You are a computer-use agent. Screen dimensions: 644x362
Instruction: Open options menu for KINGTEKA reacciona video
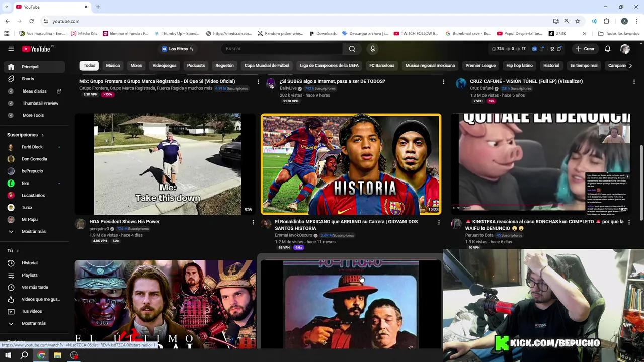pyautogui.click(x=629, y=222)
